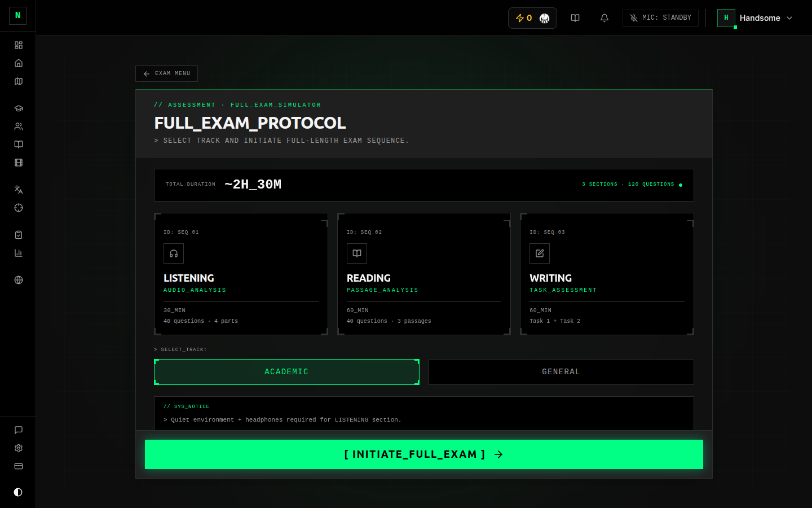The width and height of the screenshot is (812, 508).
Task: Open the film strip icon in sidebar
Action: point(19,163)
